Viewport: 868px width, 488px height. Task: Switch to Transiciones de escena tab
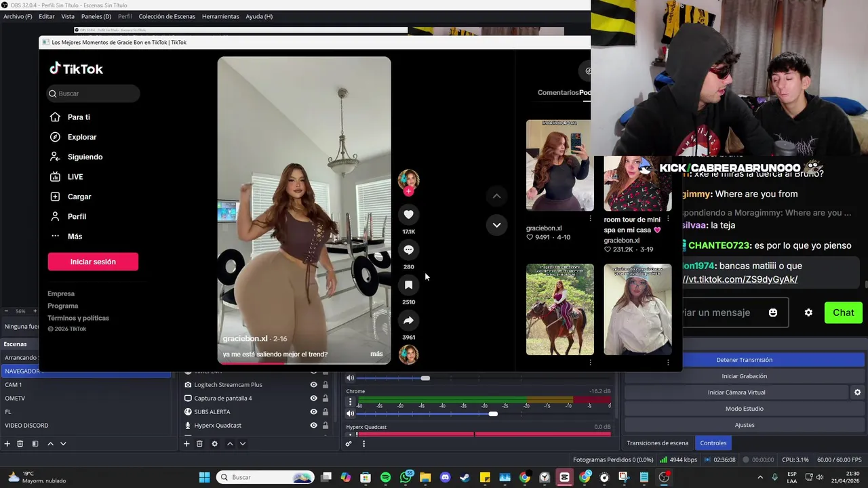657,443
